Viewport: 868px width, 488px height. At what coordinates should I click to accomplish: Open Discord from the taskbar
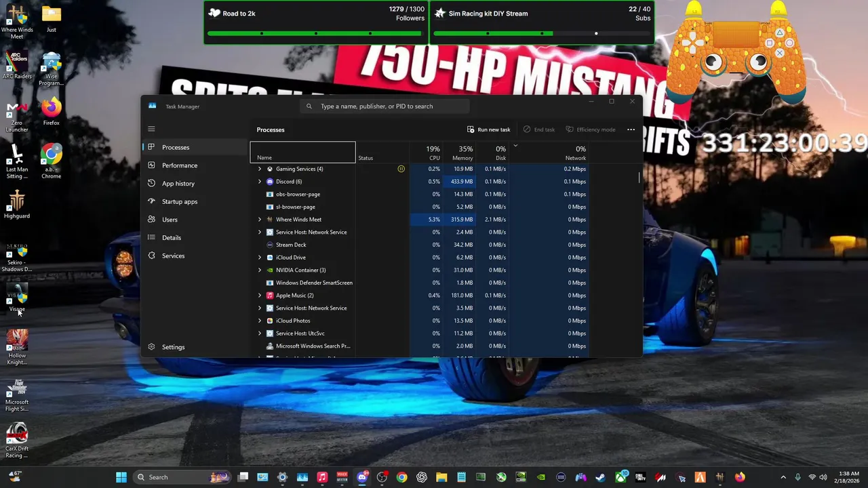(362, 477)
